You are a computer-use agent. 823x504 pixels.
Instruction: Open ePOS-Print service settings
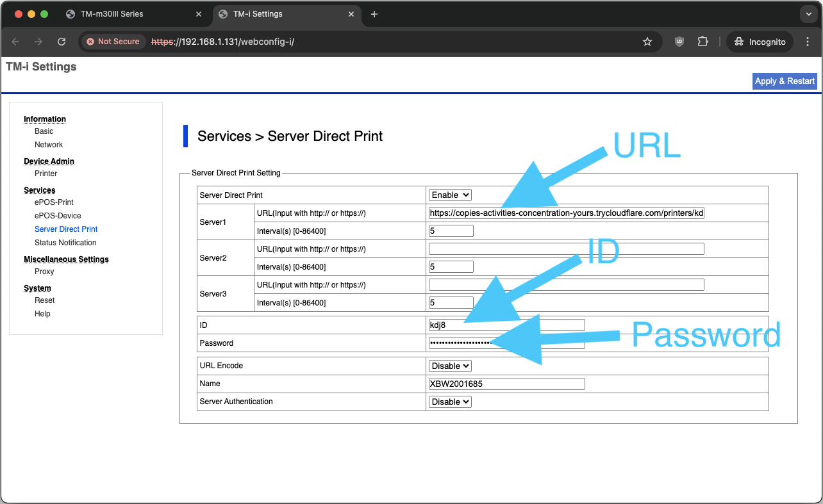(x=54, y=202)
